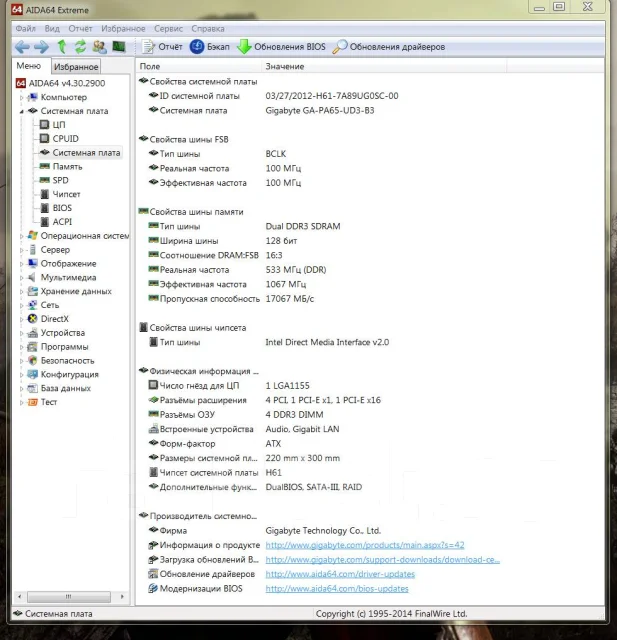
Task: Select the Память tree item
Action: (x=67, y=167)
